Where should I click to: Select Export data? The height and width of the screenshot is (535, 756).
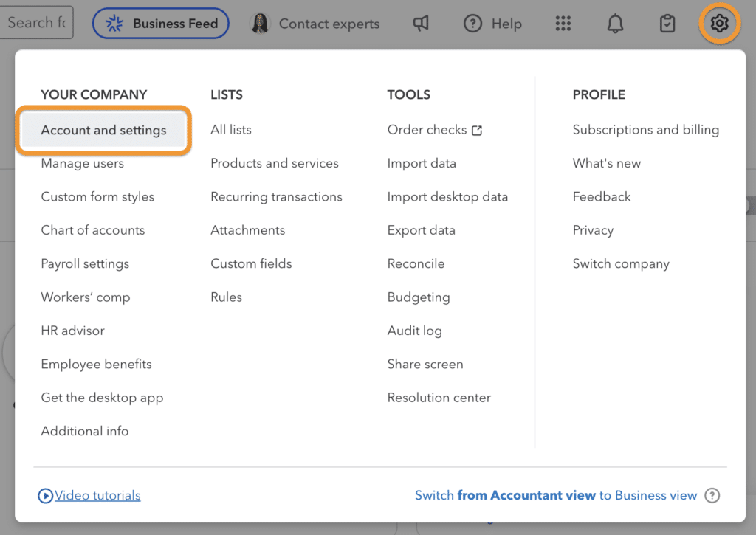(x=421, y=230)
